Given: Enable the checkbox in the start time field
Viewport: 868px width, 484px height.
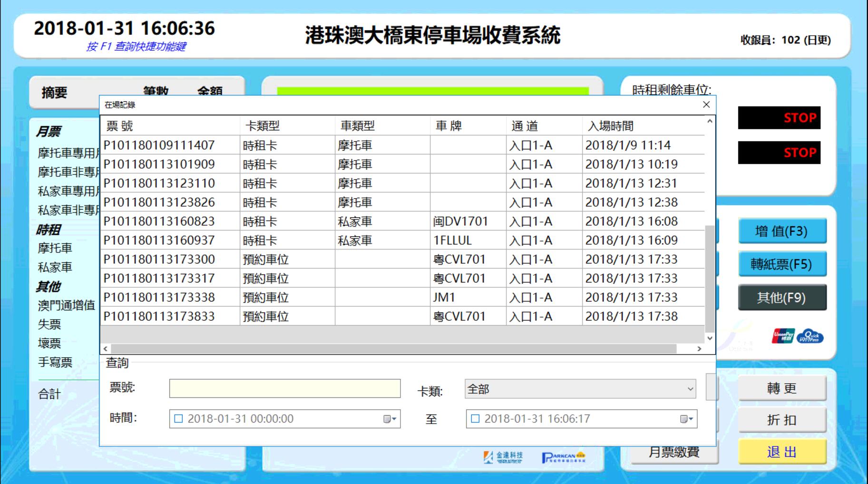Looking at the screenshot, I should tap(178, 418).
